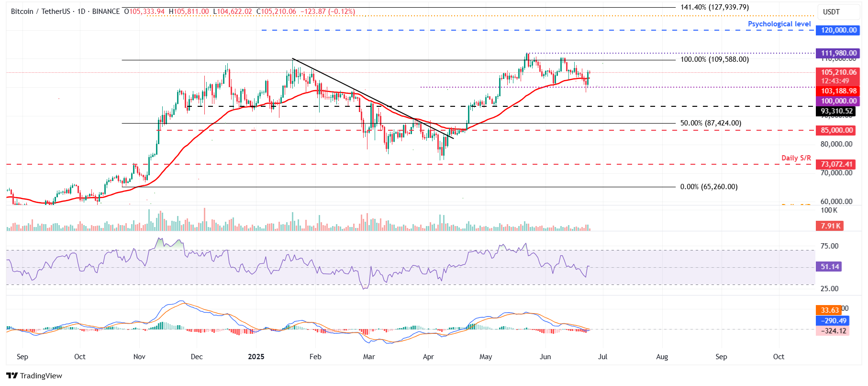868x386 pixels.
Task: Click the Psychological level text annotation
Action: 779,24
